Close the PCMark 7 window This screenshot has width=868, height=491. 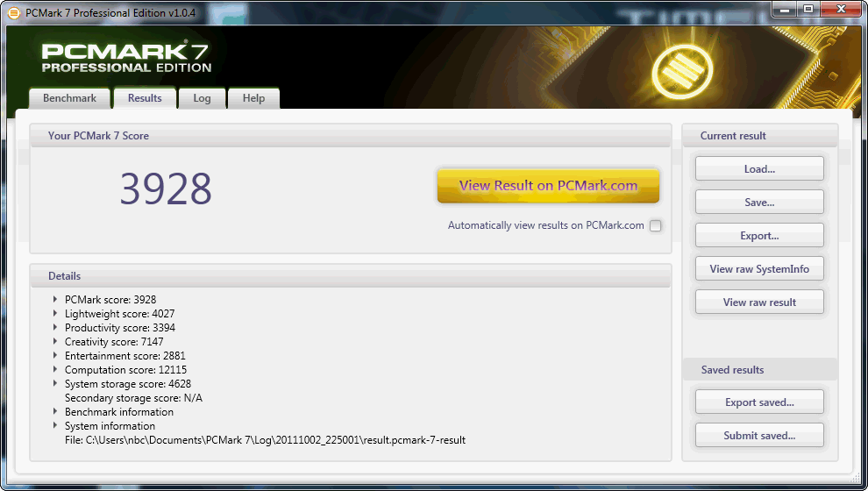click(x=840, y=10)
